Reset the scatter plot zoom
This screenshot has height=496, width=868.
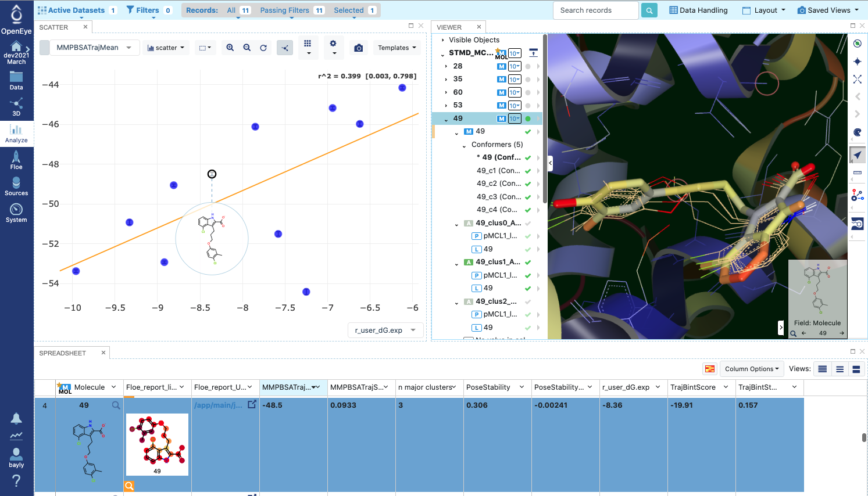263,48
